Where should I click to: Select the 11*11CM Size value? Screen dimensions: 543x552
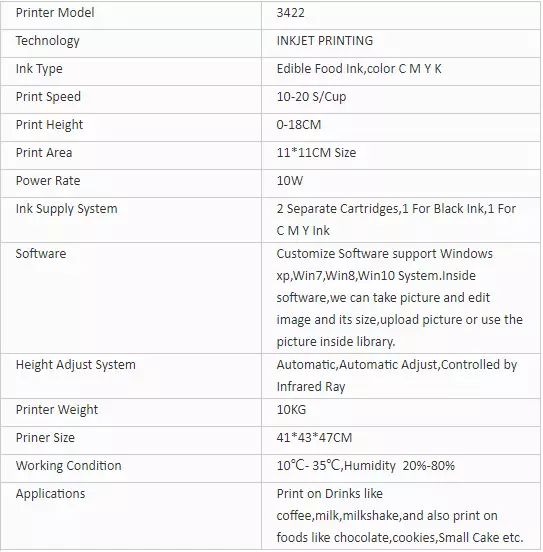(x=316, y=153)
